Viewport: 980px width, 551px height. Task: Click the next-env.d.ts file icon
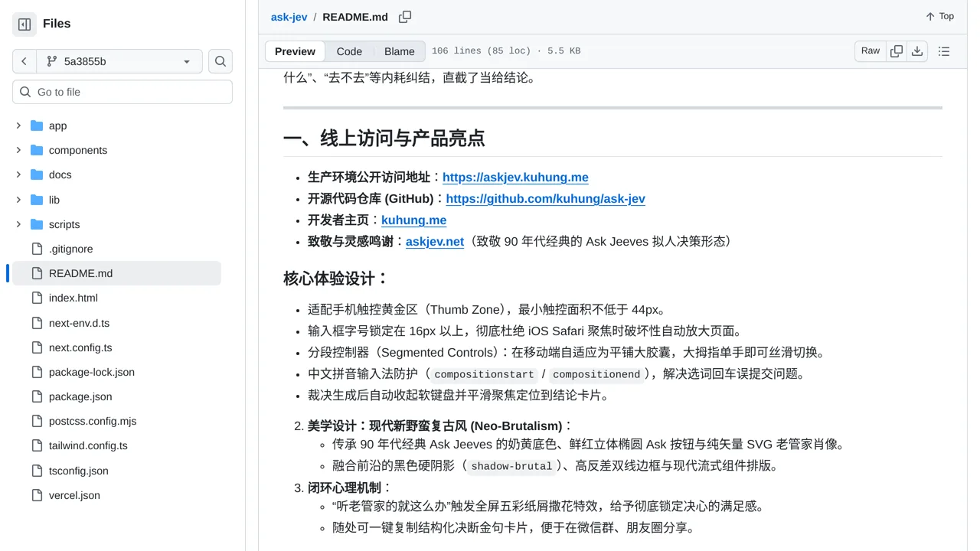[x=37, y=323]
